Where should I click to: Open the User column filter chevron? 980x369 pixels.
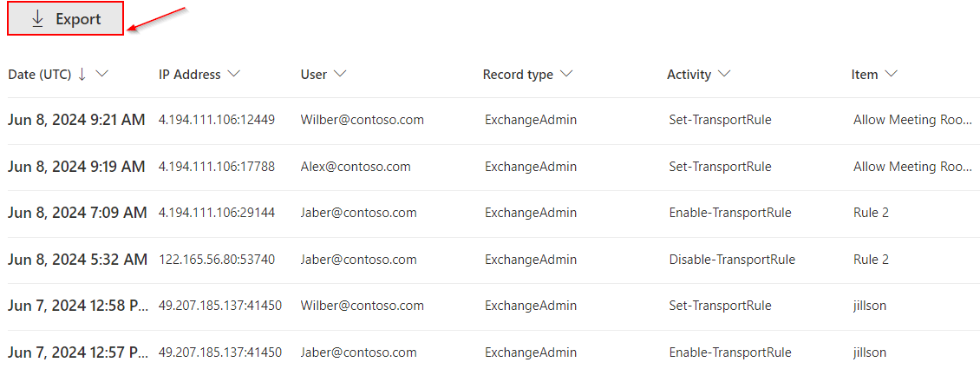coord(340,75)
